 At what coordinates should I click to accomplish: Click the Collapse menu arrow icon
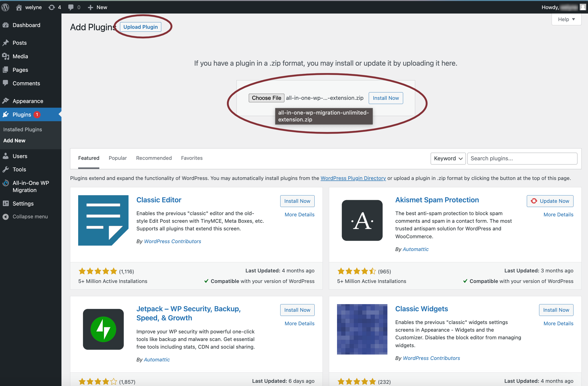(x=6, y=216)
